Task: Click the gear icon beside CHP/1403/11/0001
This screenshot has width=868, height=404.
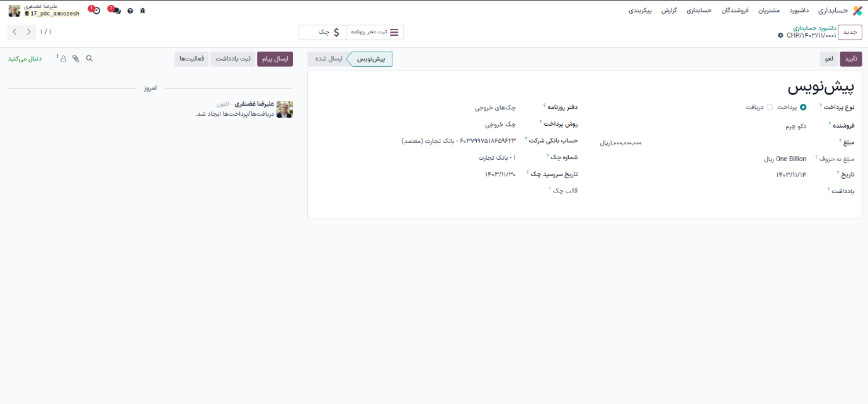Action: (x=780, y=36)
